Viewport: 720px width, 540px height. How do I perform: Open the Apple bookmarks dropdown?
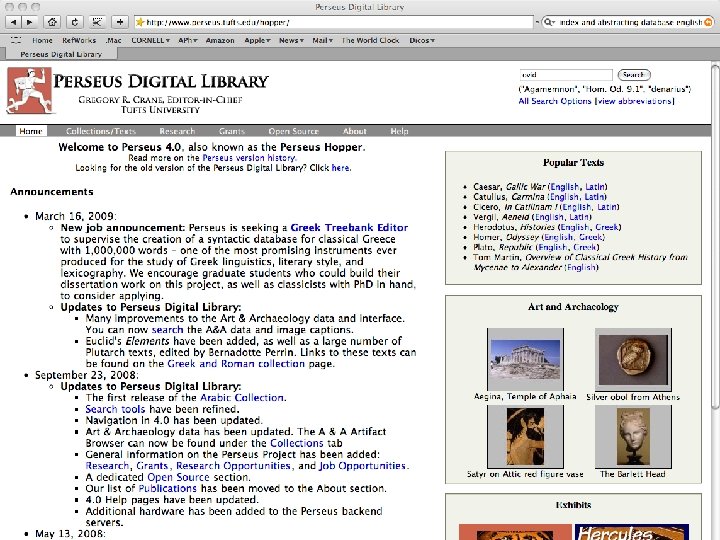[257, 40]
